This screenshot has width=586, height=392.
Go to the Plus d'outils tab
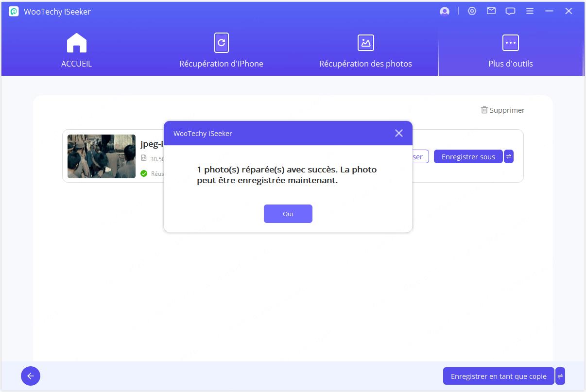510,51
